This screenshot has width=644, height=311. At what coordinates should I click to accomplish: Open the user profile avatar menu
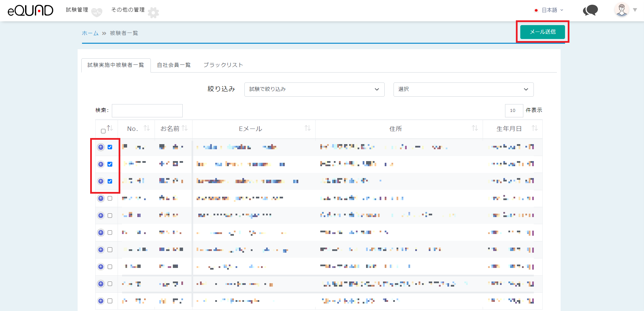point(622,10)
